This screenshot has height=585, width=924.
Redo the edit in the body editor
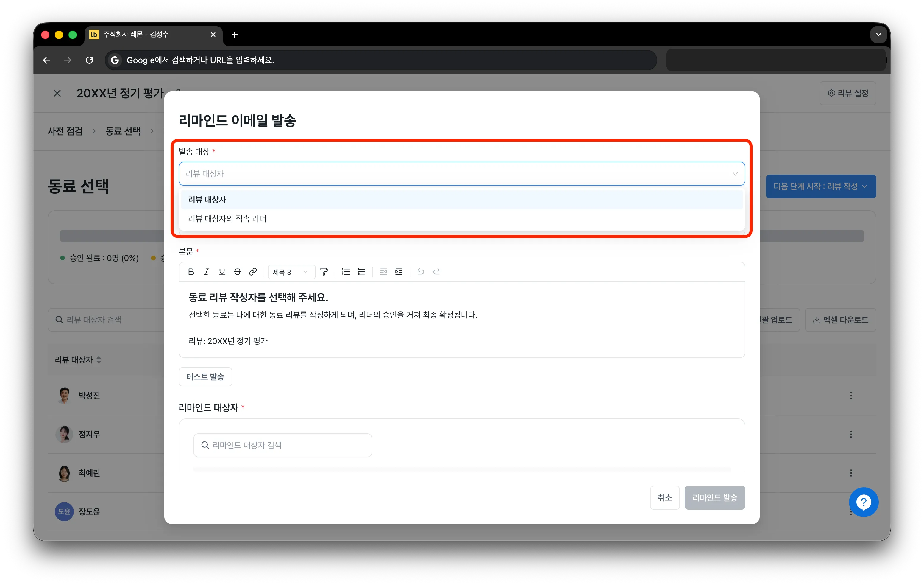click(436, 272)
